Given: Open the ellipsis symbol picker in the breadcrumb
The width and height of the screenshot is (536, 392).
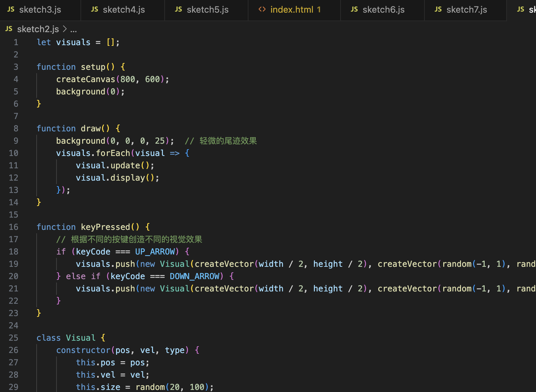Looking at the screenshot, I should pyautogui.click(x=74, y=29).
